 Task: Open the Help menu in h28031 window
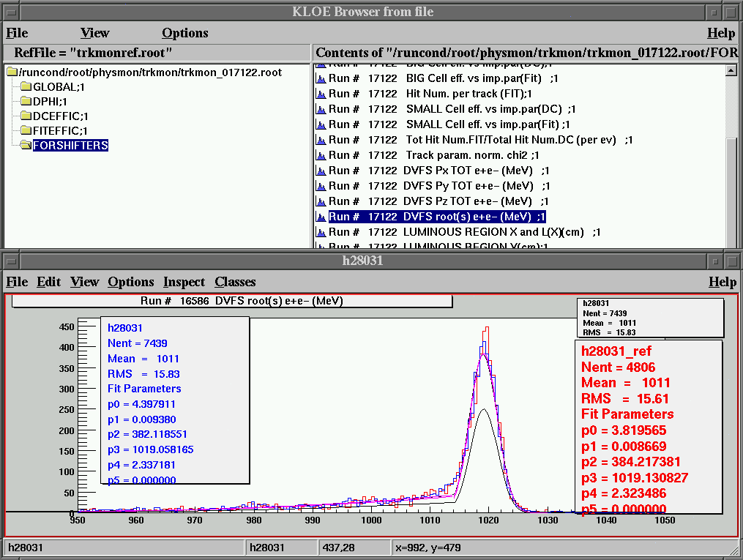pyautogui.click(x=723, y=281)
